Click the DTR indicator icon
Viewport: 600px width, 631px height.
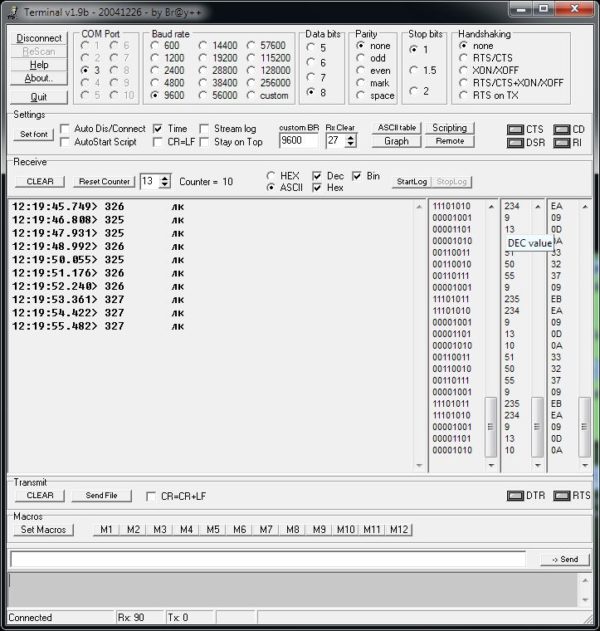(517, 495)
